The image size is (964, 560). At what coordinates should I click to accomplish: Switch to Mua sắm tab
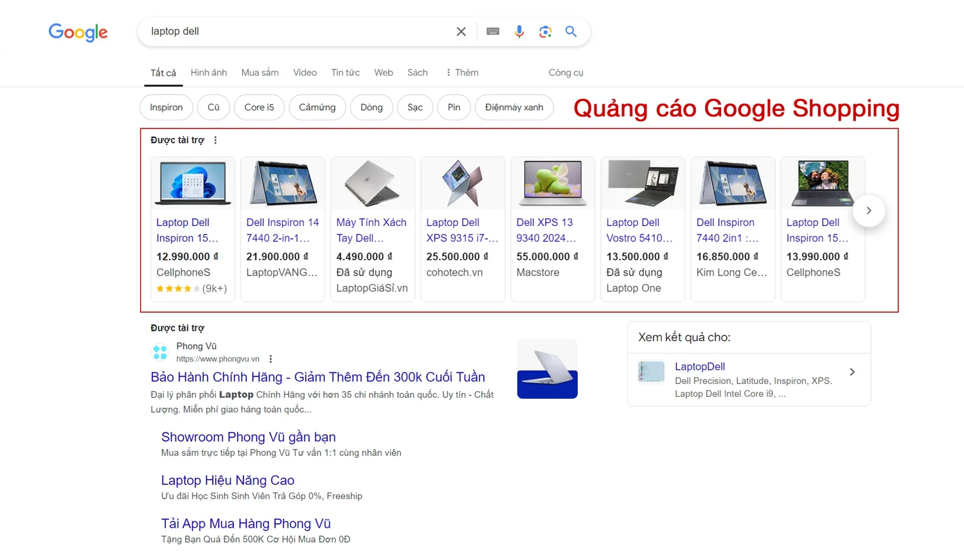(260, 73)
